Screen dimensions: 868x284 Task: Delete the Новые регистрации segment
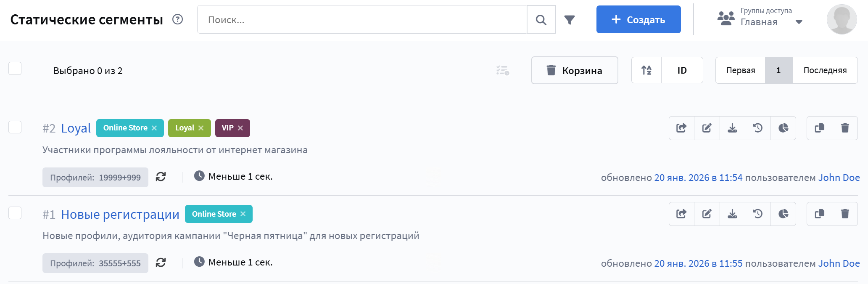[844, 214]
